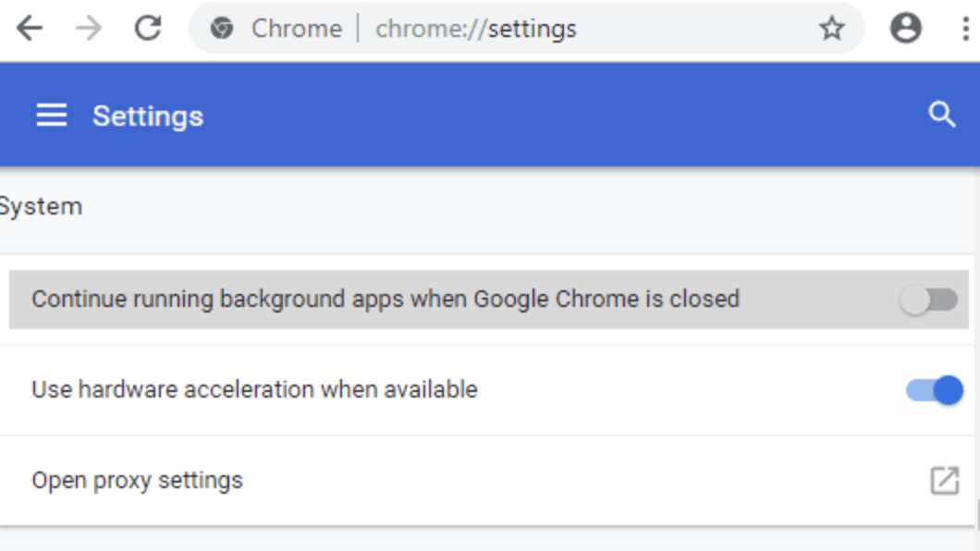Screen dimensions: 980x551
Task: Click the 'Continue running background apps' label
Action: (385, 300)
